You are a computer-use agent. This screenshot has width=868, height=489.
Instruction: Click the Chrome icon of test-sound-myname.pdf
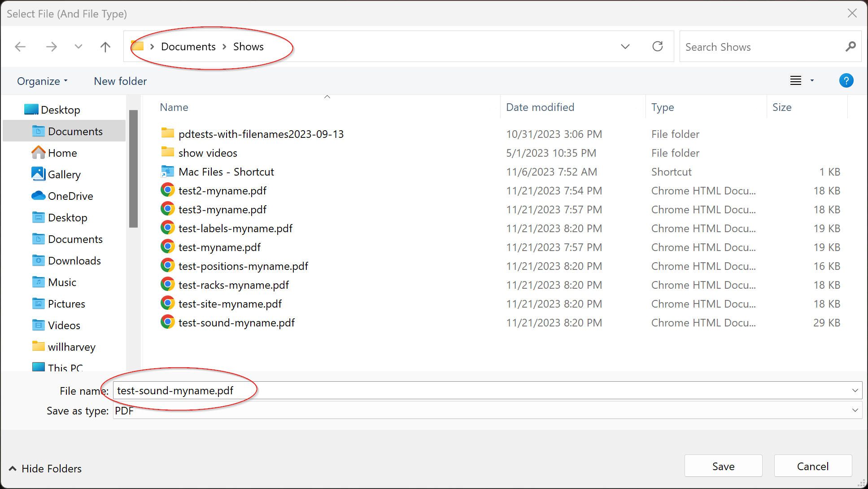click(167, 322)
